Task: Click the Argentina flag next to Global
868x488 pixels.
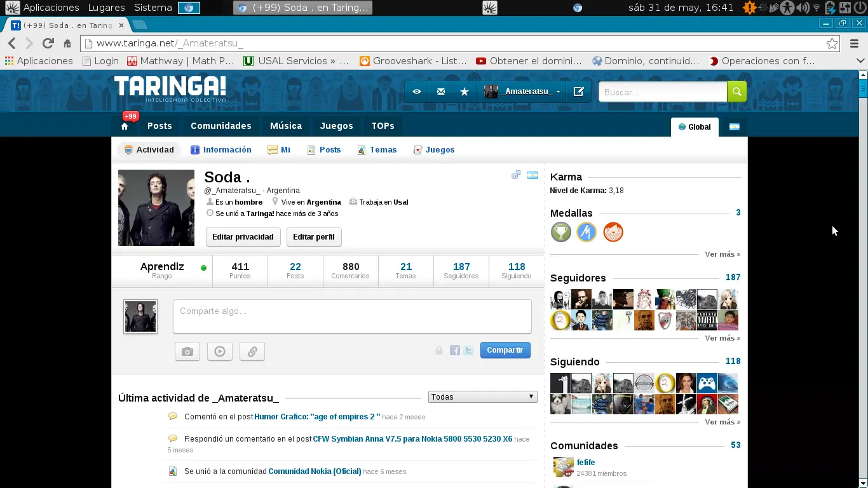Action: point(735,126)
